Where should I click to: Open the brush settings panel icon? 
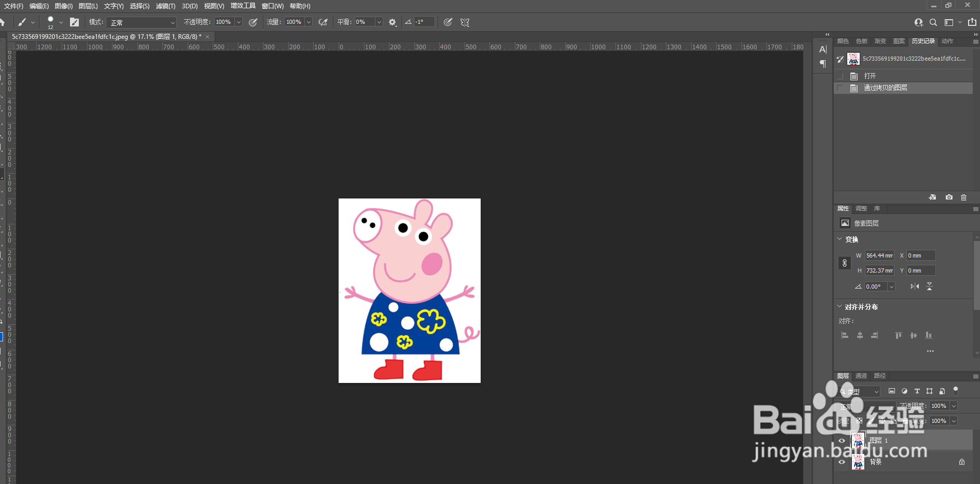[75, 22]
